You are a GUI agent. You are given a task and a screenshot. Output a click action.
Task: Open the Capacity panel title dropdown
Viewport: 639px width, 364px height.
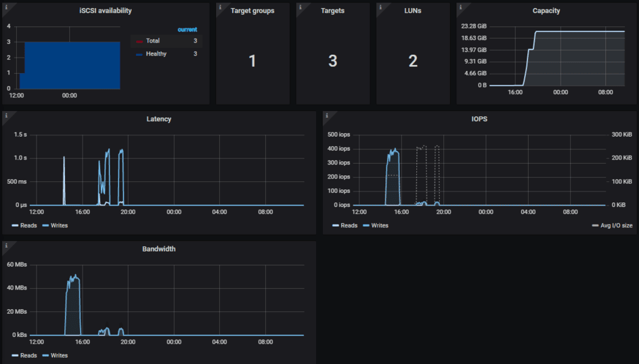[x=546, y=11]
